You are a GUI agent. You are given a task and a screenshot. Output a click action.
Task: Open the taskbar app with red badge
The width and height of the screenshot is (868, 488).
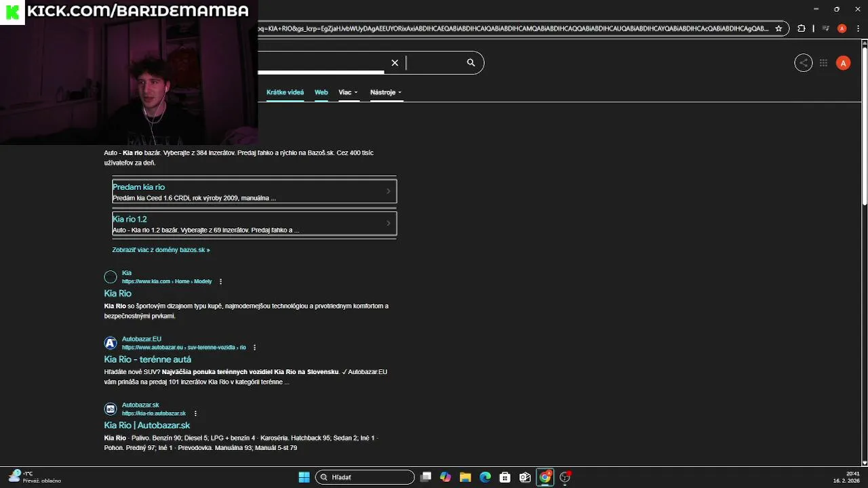point(565,477)
